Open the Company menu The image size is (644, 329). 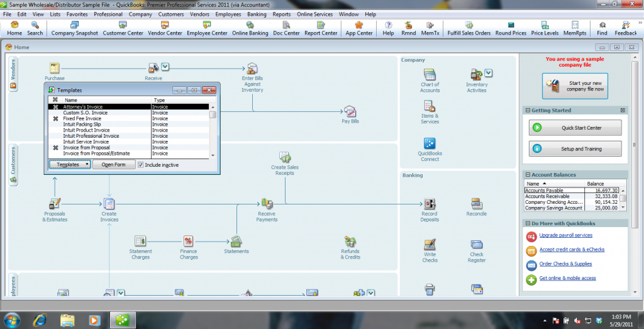[x=140, y=14]
